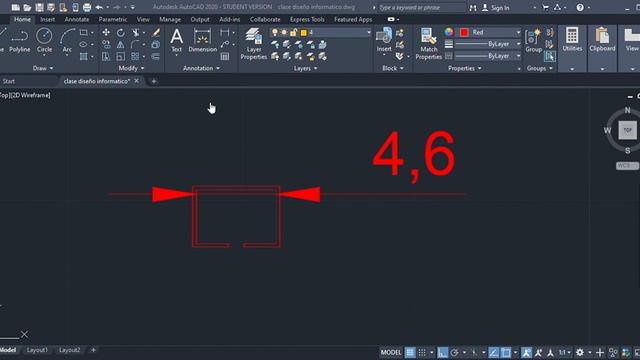
Task: Expand the Layers panel
Action: coord(305,68)
